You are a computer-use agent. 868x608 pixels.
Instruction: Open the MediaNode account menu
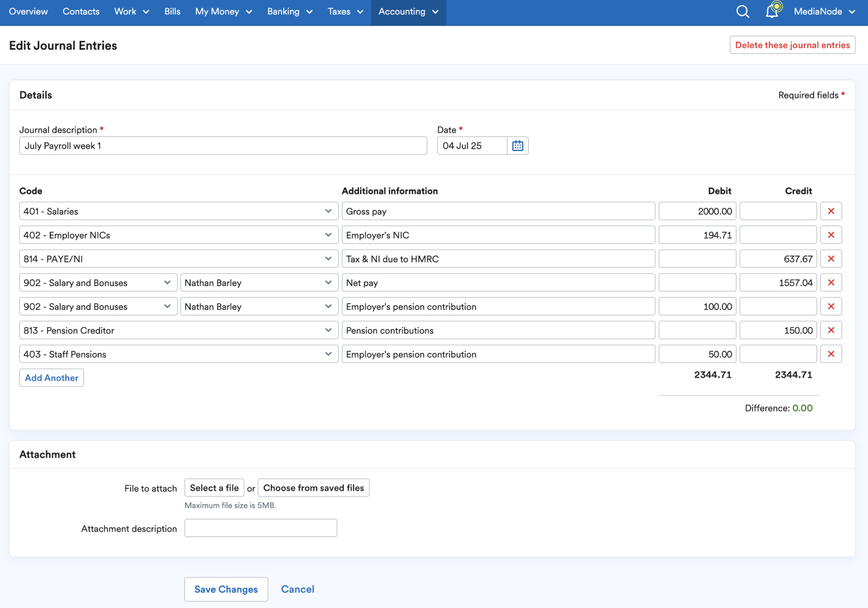pos(824,12)
